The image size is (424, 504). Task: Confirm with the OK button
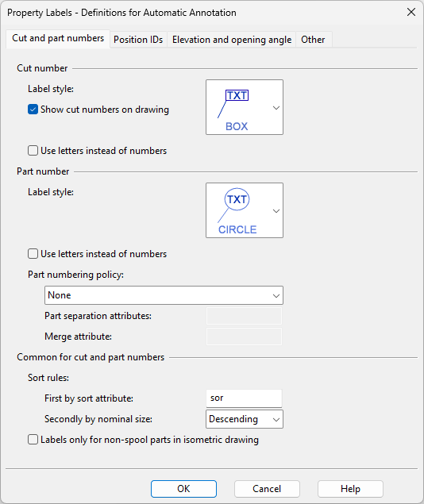(x=183, y=489)
